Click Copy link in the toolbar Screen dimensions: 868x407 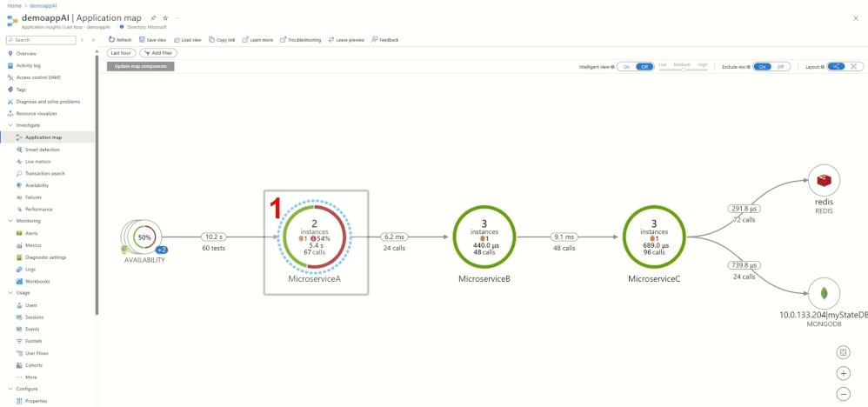point(222,40)
